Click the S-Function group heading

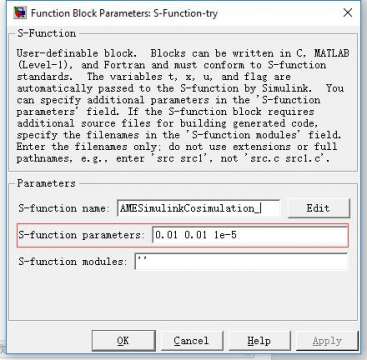click(46, 34)
